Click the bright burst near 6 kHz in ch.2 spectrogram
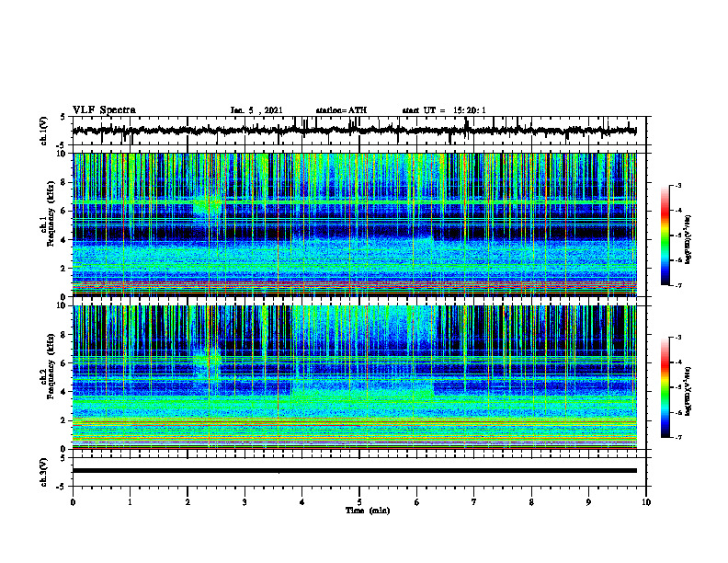 click(x=207, y=359)
